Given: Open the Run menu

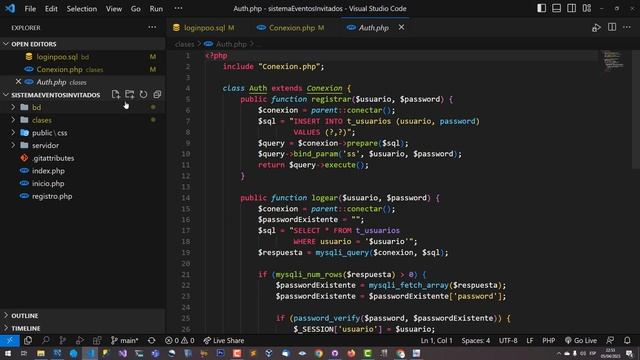Looking at the screenshot, I should [156, 9].
